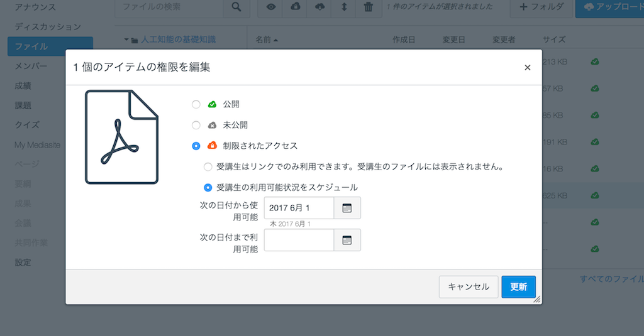This screenshot has height=336, width=644.
Task: Open 成績 in course navigation
Action: point(23,86)
